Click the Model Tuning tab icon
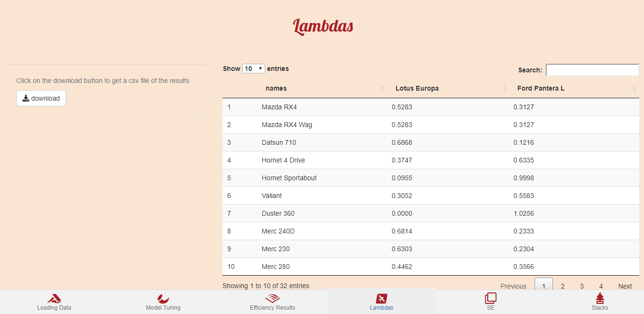The height and width of the screenshot is (314, 644). click(163, 298)
